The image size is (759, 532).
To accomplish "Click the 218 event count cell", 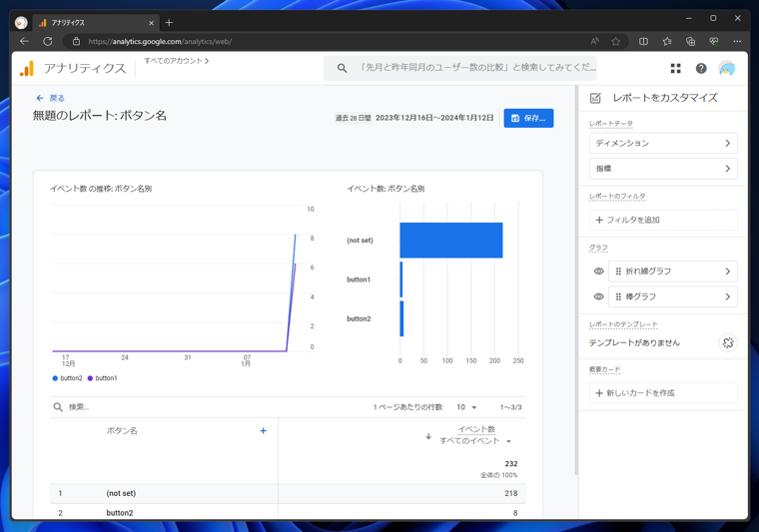I will [511, 493].
